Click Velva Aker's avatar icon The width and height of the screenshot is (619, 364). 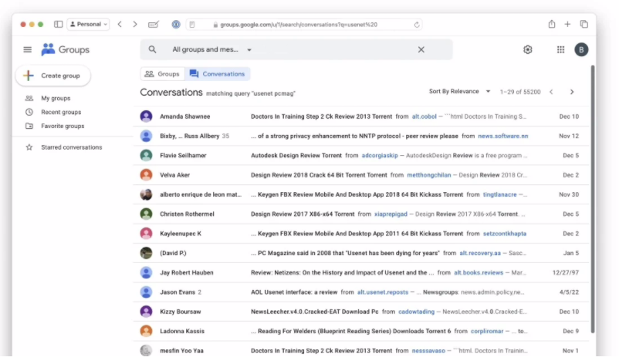[146, 175]
